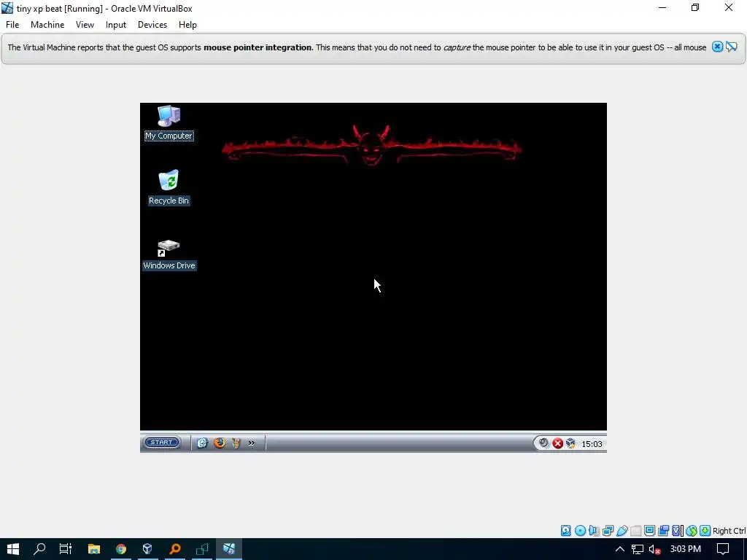Click the muted volume tray icon
Screen dimensions: 747x560
click(x=655, y=550)
